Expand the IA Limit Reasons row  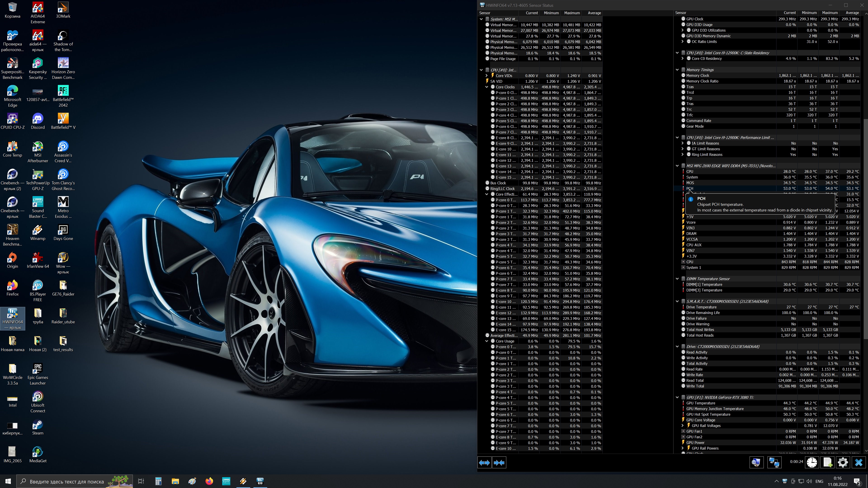point(683,143)
